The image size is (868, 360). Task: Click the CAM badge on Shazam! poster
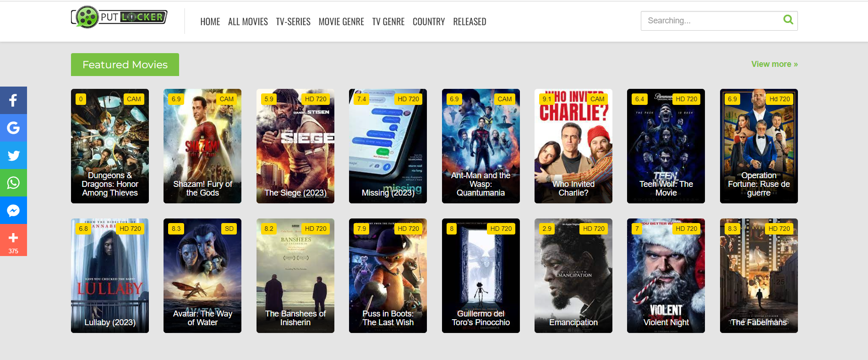[226, 99]
